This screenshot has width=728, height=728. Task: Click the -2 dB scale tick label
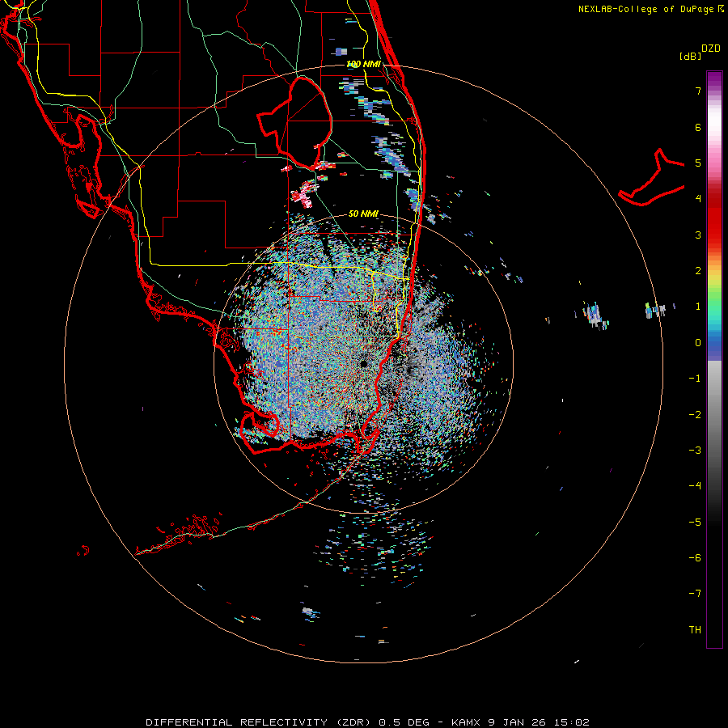point(695,415)
